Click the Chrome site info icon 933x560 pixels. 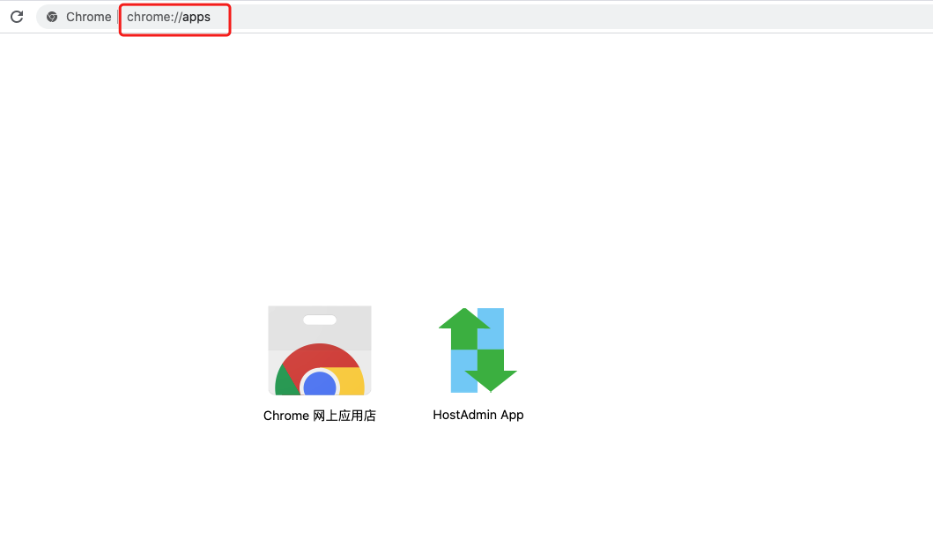(52, 17)
